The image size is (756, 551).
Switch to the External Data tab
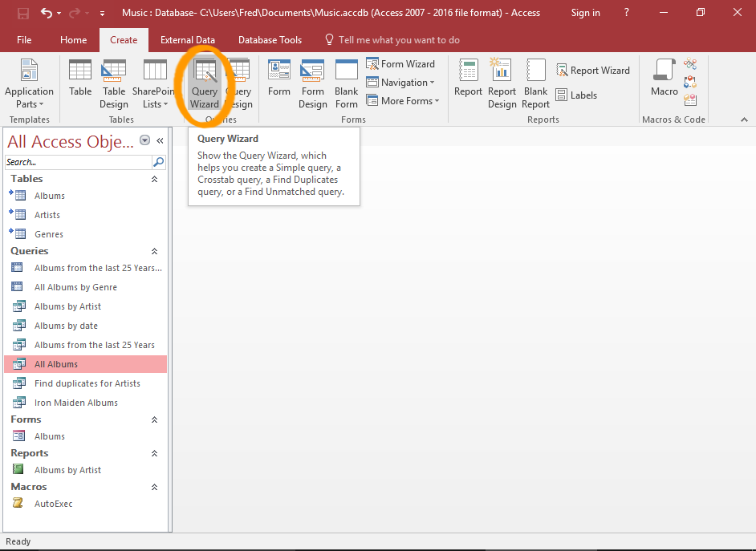(188, 40)
